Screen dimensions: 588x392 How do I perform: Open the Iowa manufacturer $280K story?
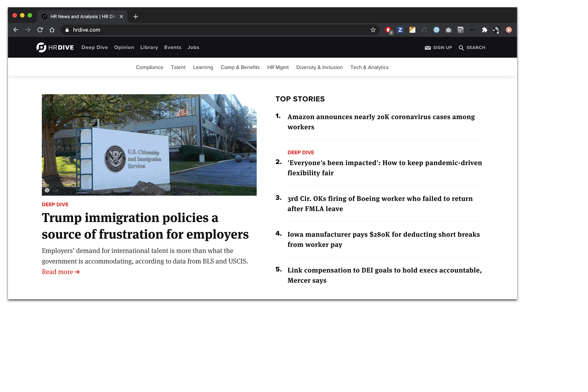coord(384,240)
